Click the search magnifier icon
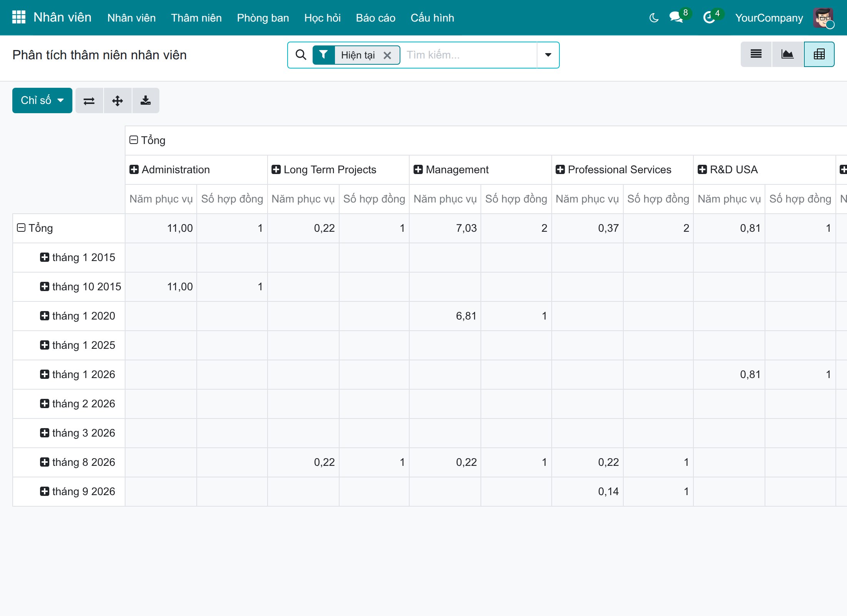 point(301,55)
